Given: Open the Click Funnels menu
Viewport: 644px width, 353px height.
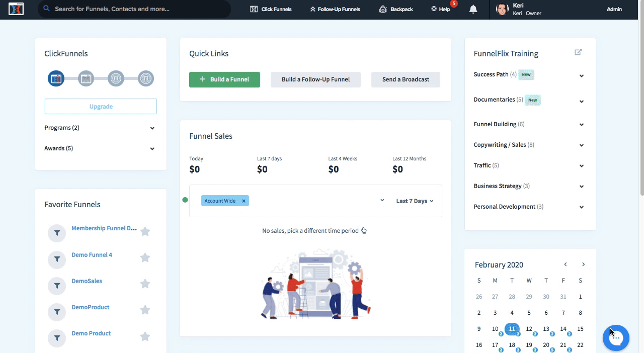Looking at the screenshot, I should (271, 9).
